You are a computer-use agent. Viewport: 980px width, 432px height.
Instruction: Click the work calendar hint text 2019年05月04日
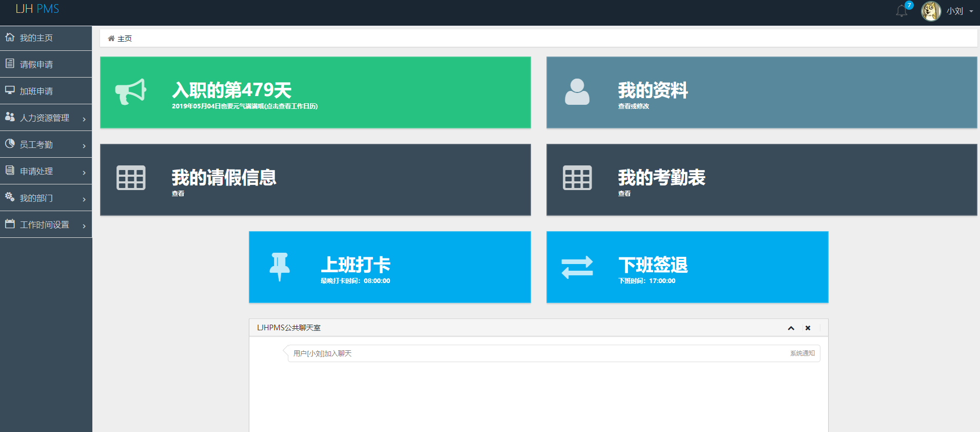tap(245, 106)
